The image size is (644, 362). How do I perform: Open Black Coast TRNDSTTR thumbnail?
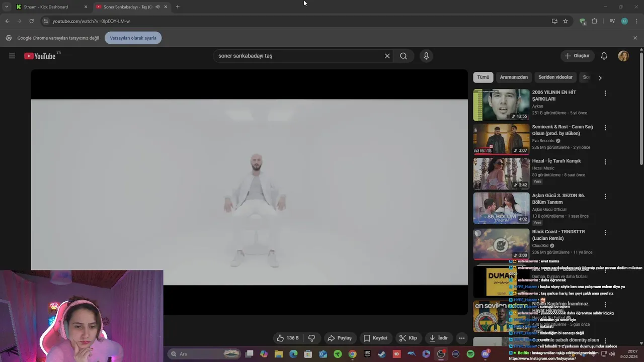click(x=501, y=244)
